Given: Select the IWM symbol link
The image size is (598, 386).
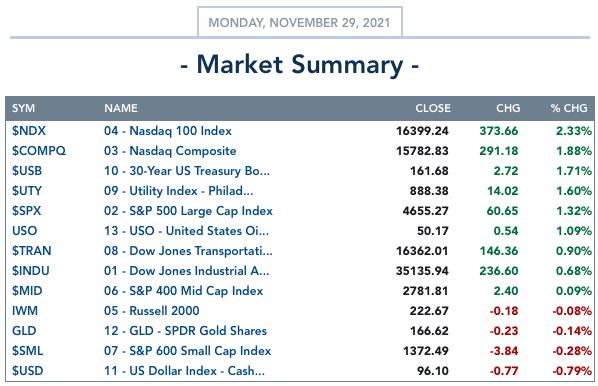Looking at the screenshot, I should (24, 311).
